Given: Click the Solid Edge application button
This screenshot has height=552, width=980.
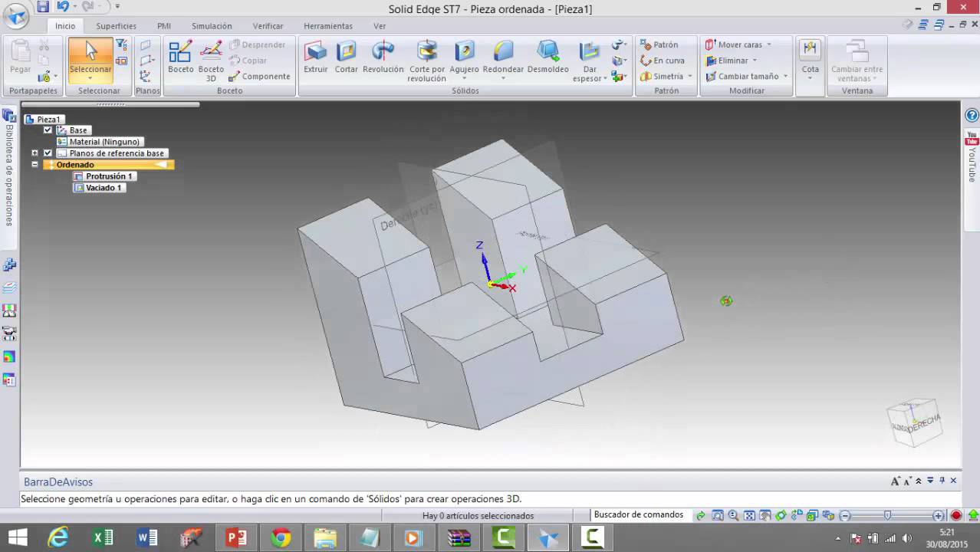Looking at the screenshot, I should pos(16,15).
